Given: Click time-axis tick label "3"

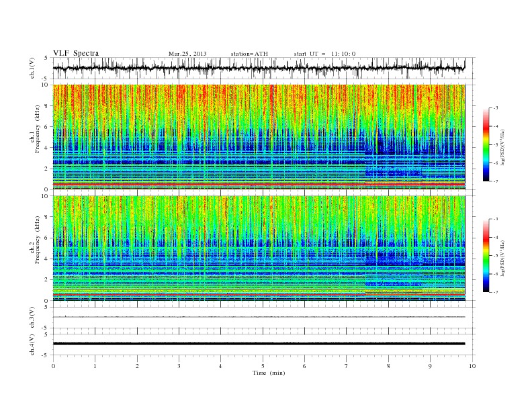Looking at the screenshot, I should (x=179, y=366).
